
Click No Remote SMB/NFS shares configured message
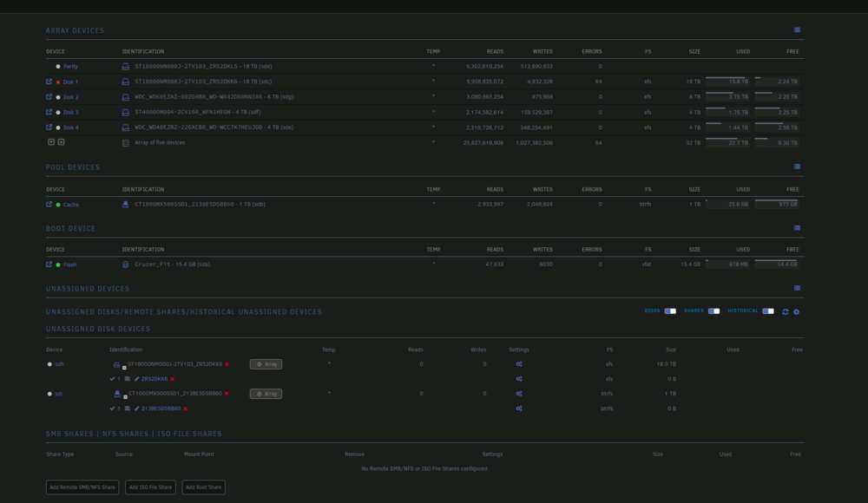(x=424, y=468)
